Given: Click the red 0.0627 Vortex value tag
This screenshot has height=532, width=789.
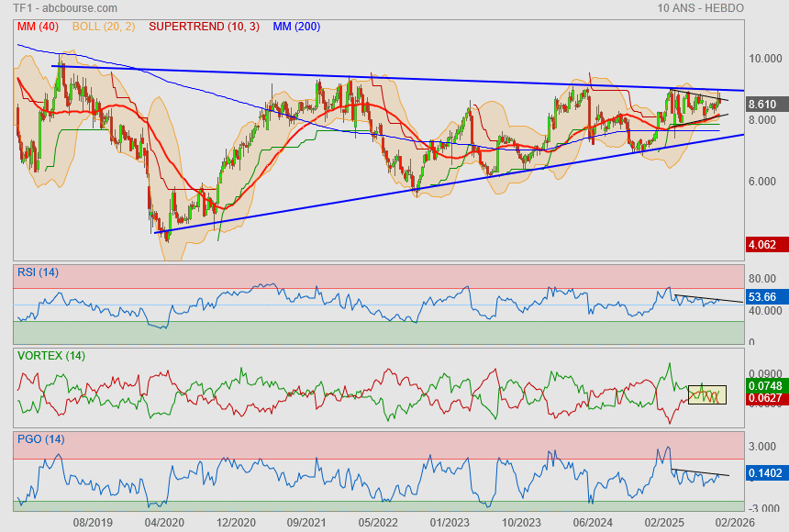Looking at the screenshot, I should 763,399.
